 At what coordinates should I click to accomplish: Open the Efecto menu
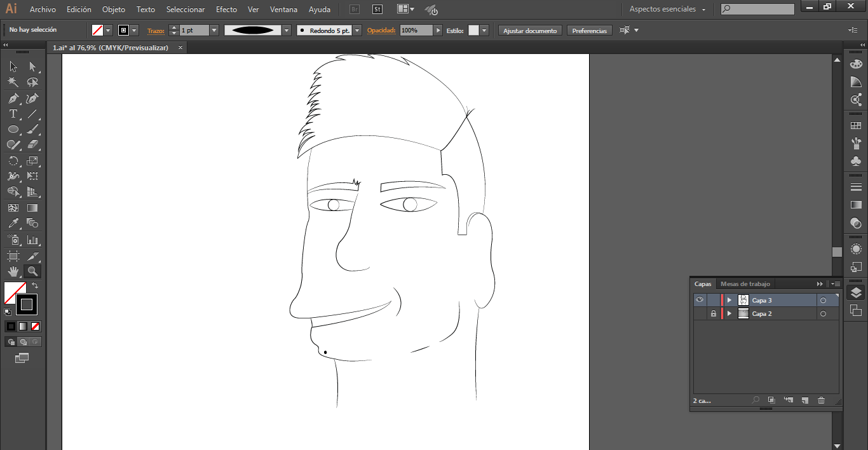point(226,10)
